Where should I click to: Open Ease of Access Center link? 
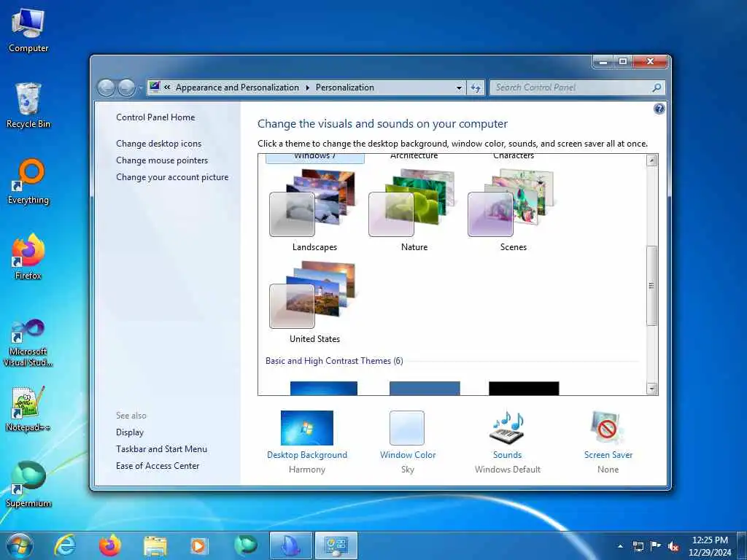[x=158, y=466]
